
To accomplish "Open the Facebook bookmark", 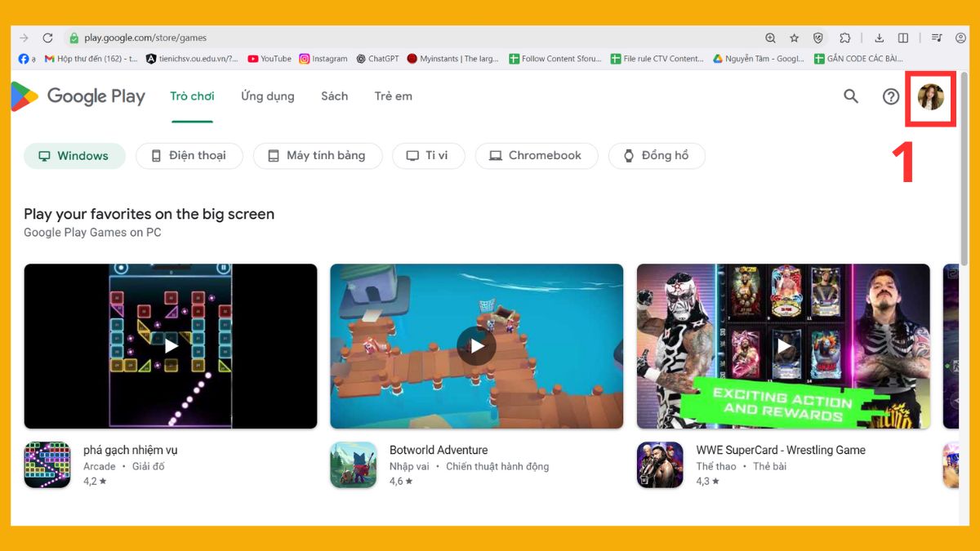I will coord(27,59).
